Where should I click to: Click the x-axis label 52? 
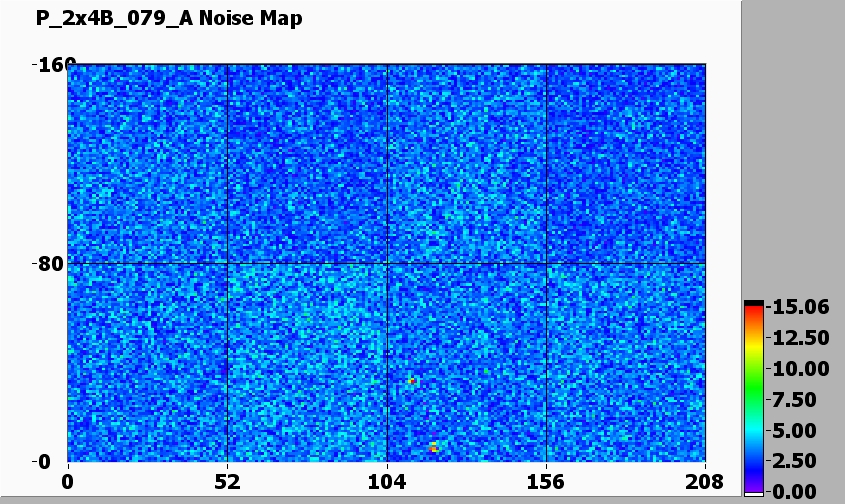pos(228,482)
